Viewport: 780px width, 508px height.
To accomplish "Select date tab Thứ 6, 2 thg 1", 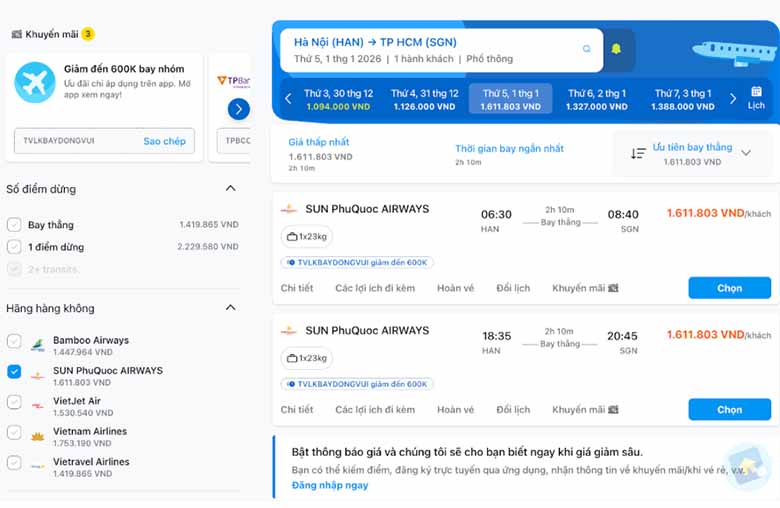I will (596, 99).
